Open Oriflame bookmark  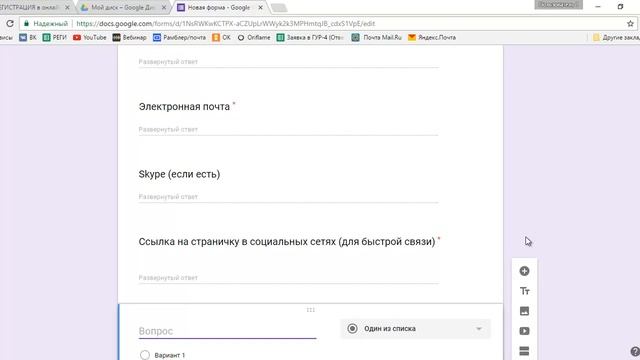(253, 38)
